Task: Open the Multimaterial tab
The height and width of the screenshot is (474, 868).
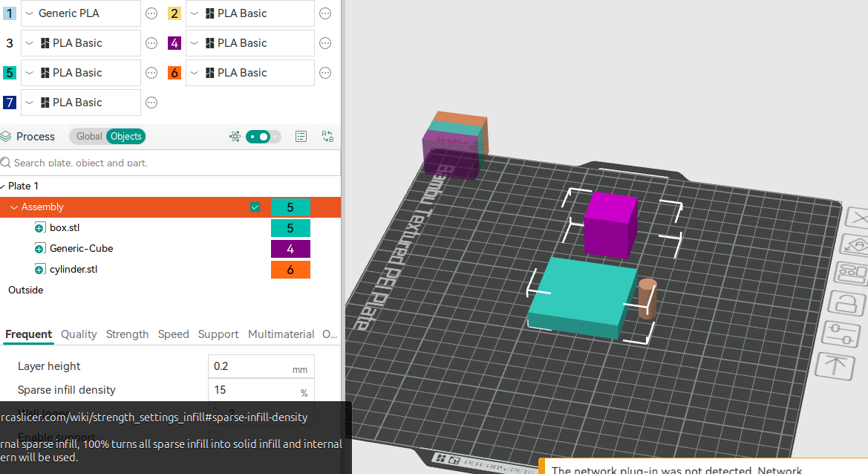Action: pos(281,334)
